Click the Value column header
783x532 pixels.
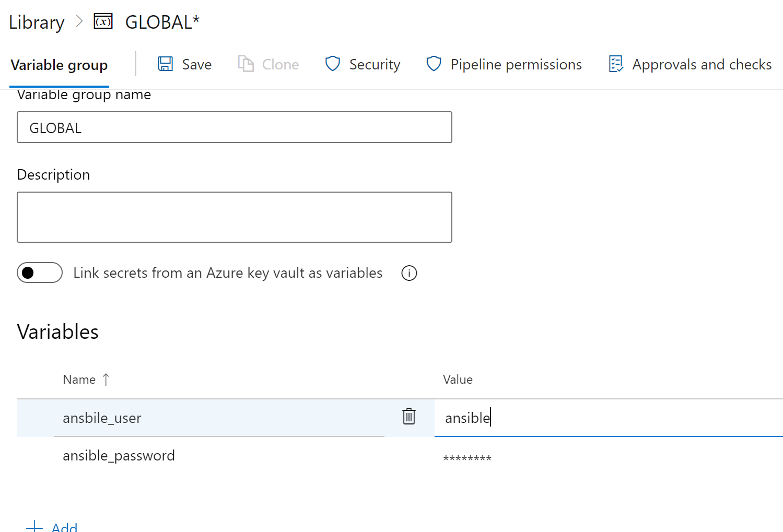pyautogui.click(x=458, y=380)
